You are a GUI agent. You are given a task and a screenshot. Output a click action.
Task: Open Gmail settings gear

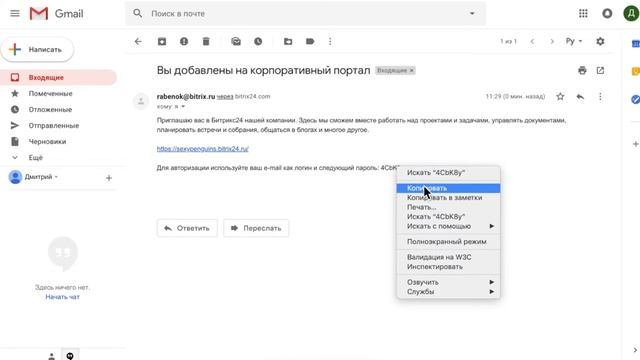click(x=600, y=41)
